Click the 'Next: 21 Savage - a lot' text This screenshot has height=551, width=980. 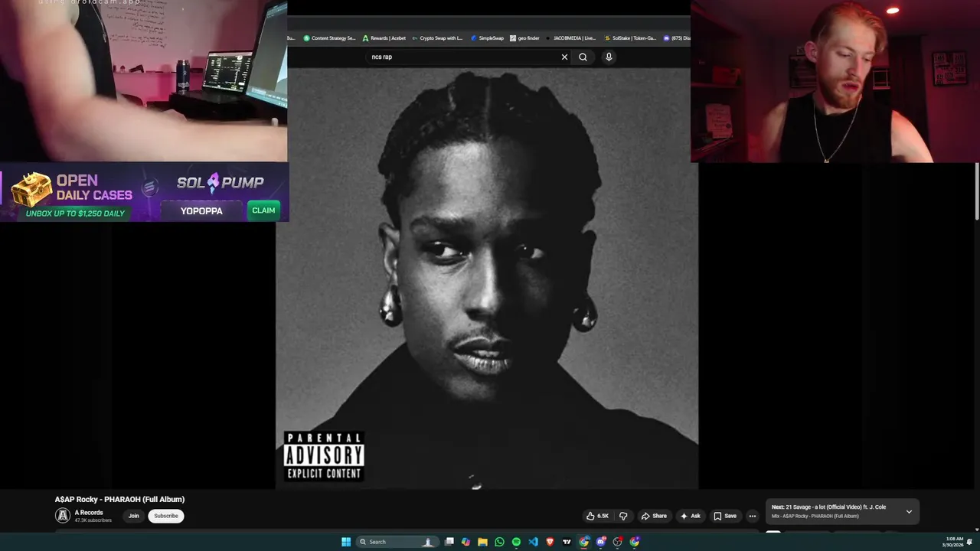[828, 507]
